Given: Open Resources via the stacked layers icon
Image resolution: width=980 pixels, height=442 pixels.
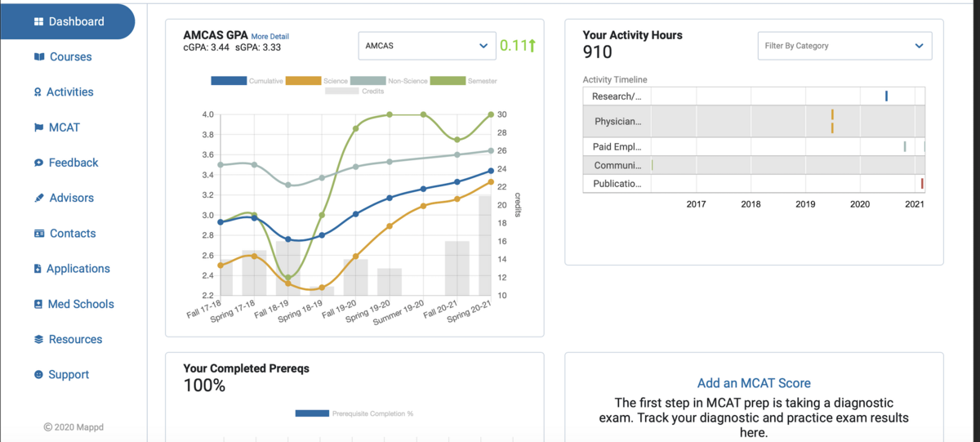Looking at the screenshot, I should click(38, 339).
